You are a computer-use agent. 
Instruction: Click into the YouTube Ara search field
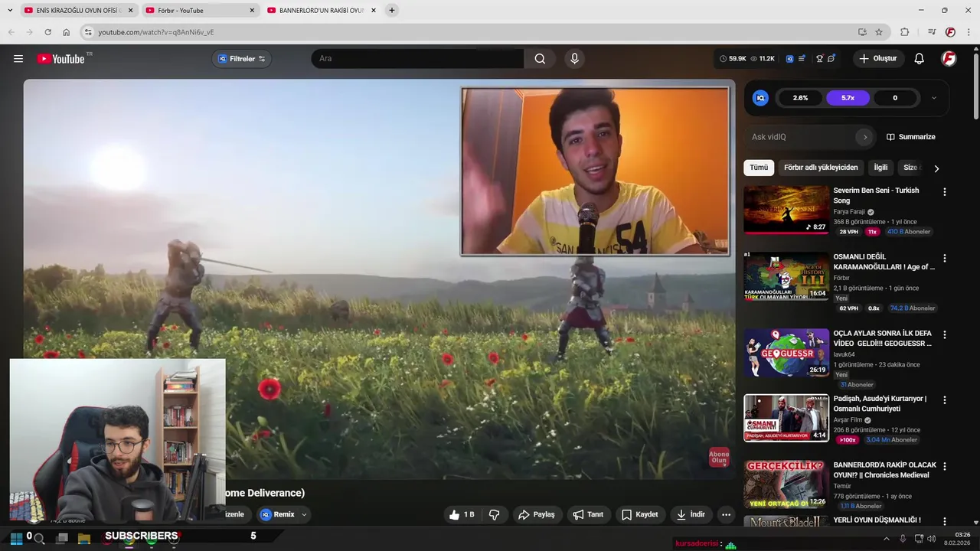[417, 59]
